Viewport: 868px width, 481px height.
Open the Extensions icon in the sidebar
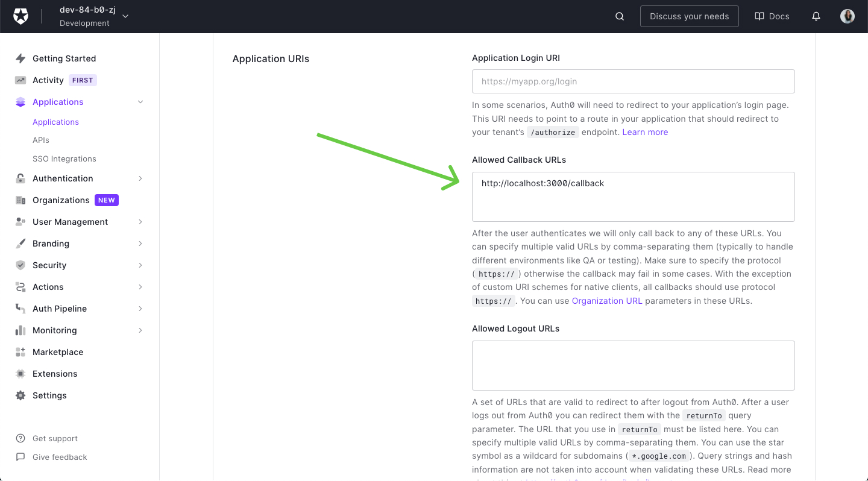pyautogui.click(x=20, y=374)
